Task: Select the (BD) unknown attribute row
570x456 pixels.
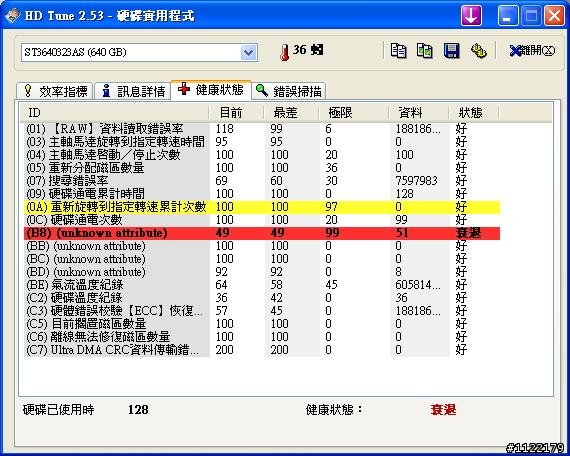Action: coord(262,272)
